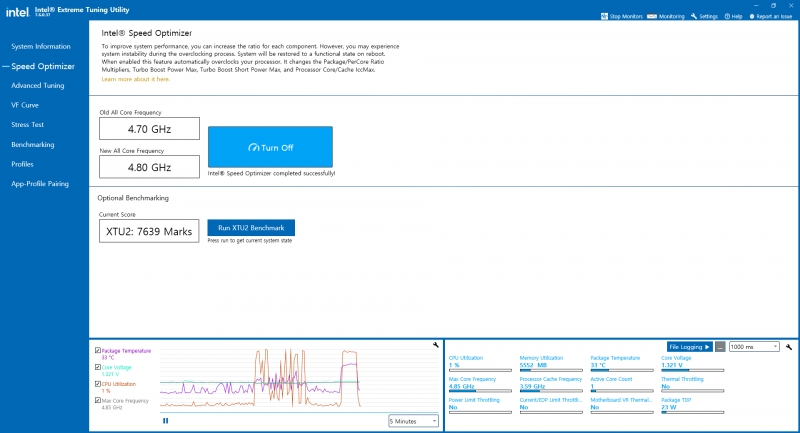Toggle Max Core Frequency checkbox

97,400
